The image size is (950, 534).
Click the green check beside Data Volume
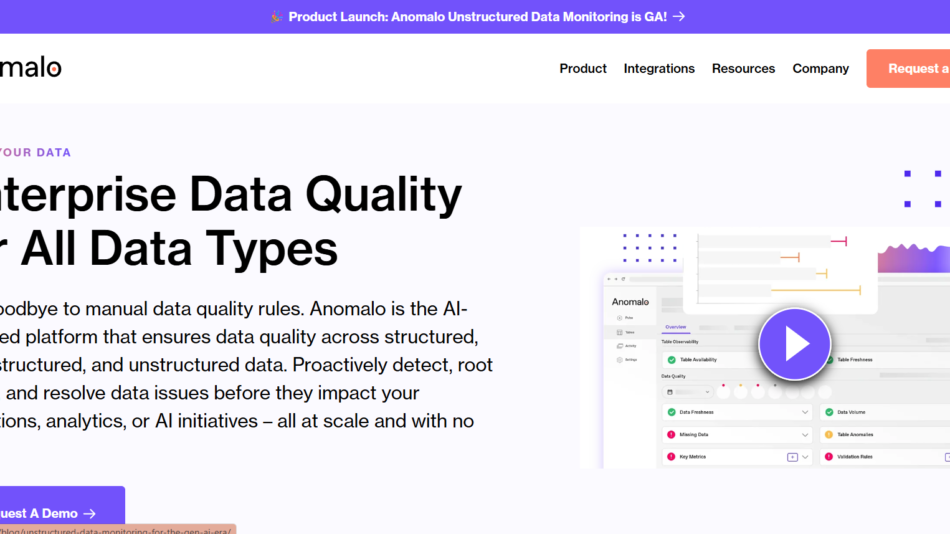click(x=829, y=412)
